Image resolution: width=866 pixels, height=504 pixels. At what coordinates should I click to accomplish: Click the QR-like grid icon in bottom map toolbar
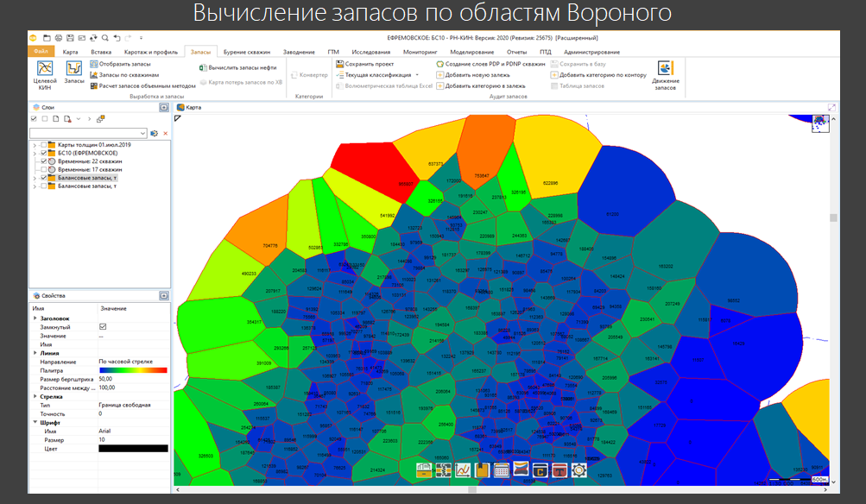444,469
